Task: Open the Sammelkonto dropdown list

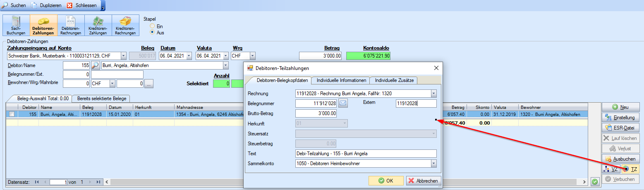Action: pos(433,164)
